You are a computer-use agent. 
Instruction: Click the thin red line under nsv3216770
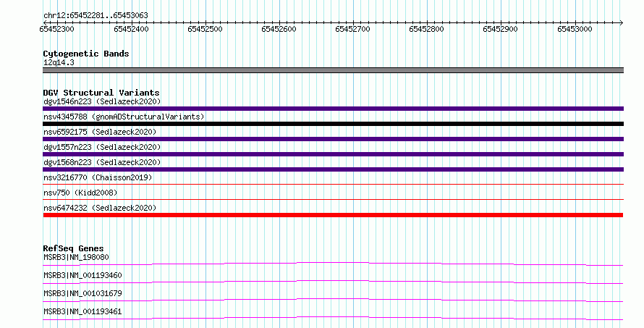[x=333, y=184]
